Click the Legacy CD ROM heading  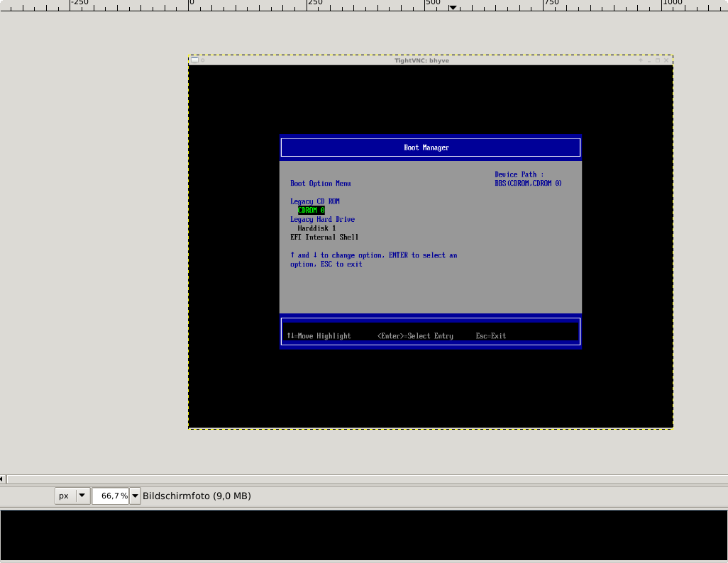(x=315, y=201)
